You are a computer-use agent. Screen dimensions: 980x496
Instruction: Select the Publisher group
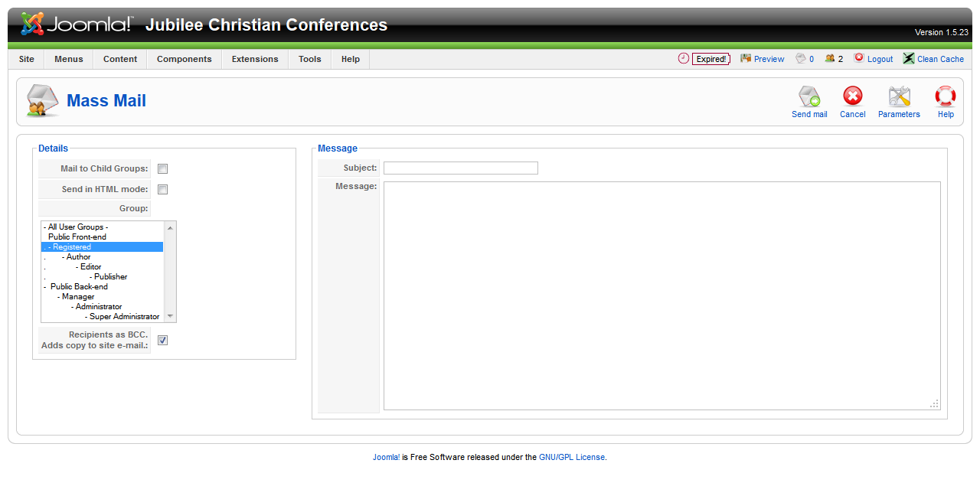point(103,276)
